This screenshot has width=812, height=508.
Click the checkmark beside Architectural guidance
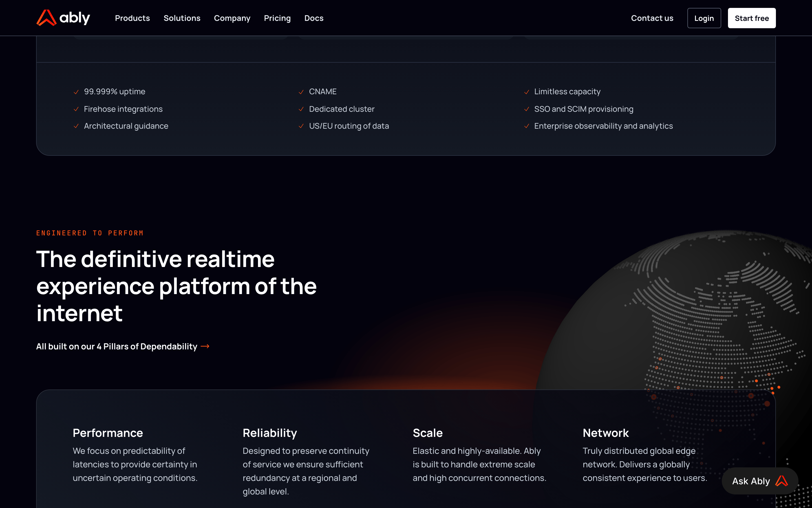pos(76,126)
